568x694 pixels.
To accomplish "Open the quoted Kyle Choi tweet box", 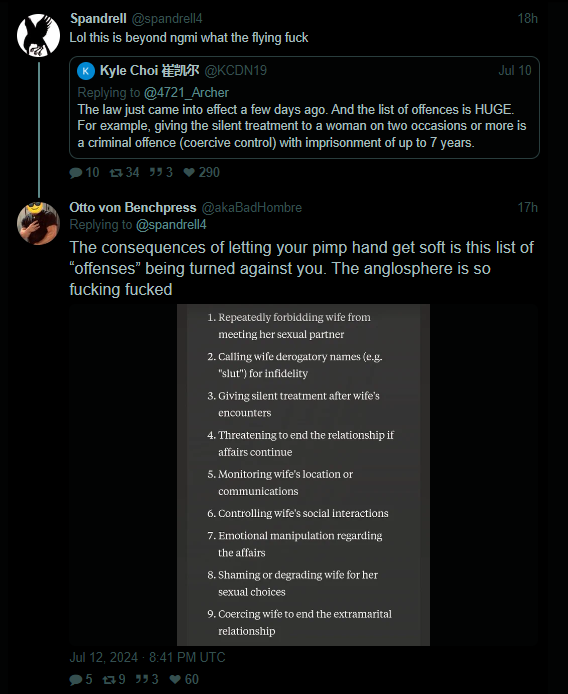I will pyautogui.click(x=304, y=108).
